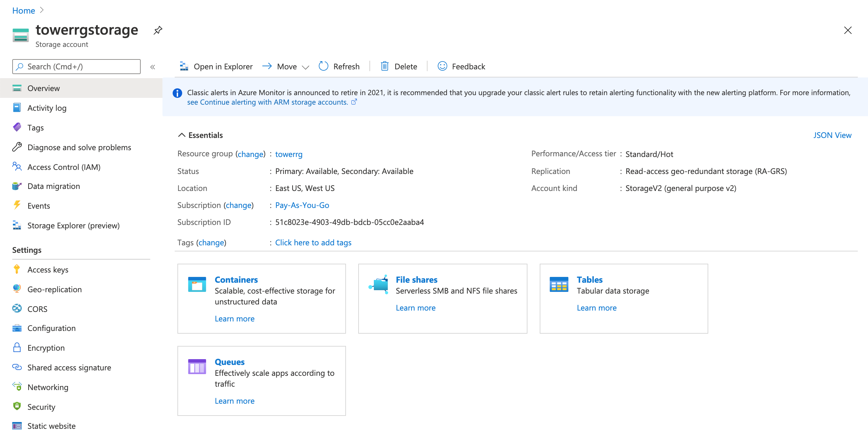
Task: Open the Containers tile icon
Action: point(197,284)
